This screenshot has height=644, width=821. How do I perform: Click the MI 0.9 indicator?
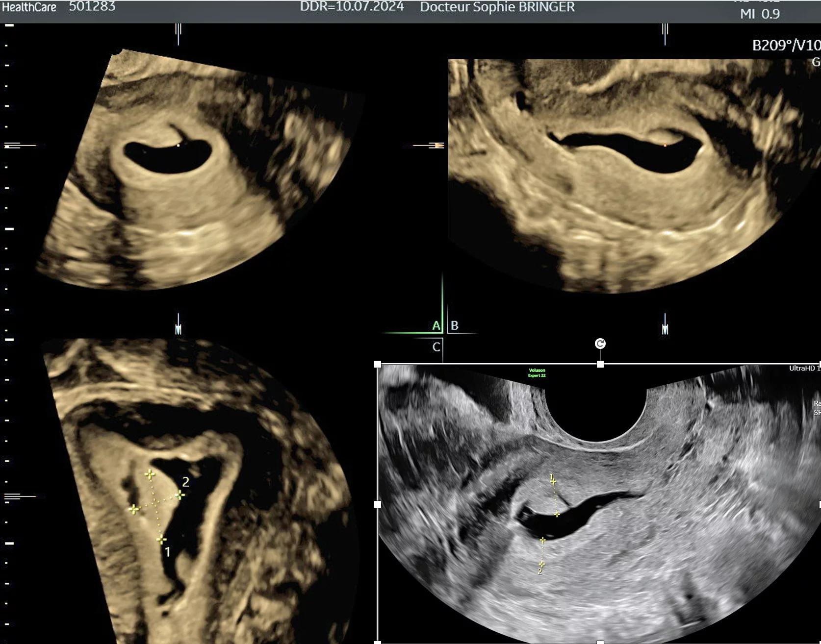760,14
